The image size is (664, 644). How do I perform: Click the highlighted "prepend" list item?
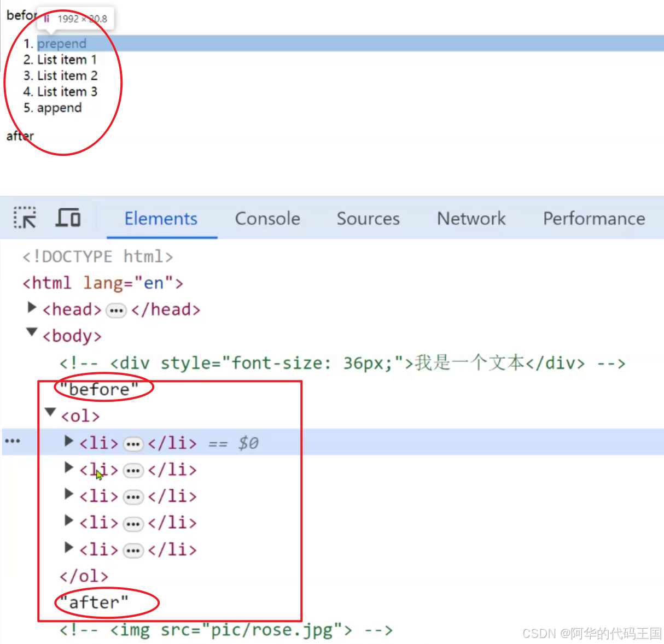(x=62, y=43)
